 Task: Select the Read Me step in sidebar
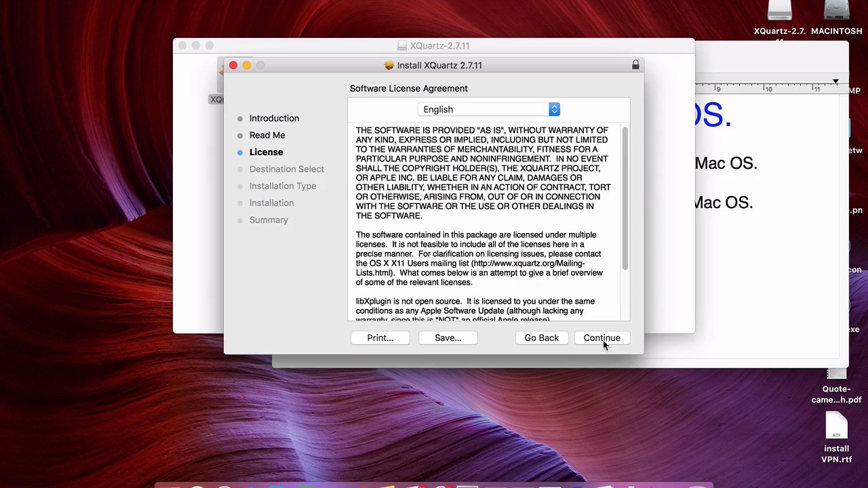(x=267, y=135)
